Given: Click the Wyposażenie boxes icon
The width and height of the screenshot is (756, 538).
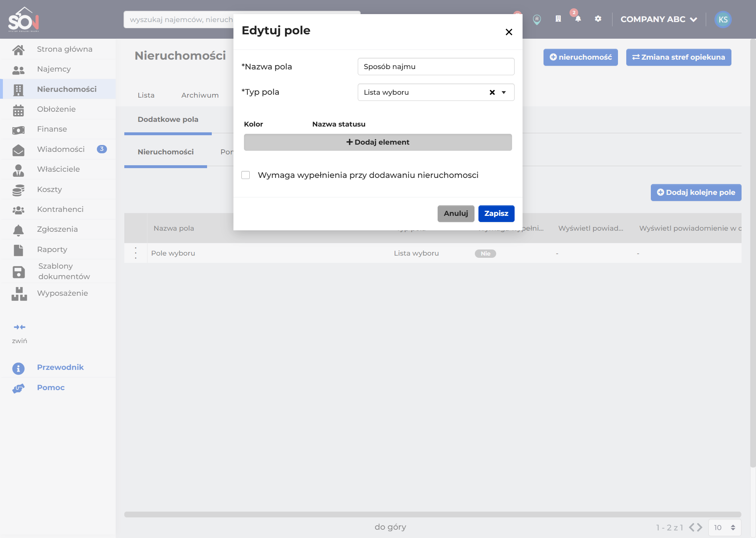Looking at the screenshot, I should (x=19, y=294).
